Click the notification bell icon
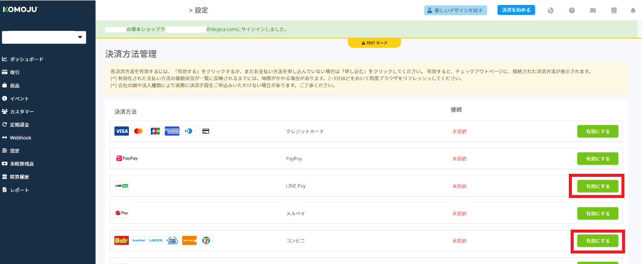Image resolution: width=644 pixels, height=264 pixels. [633, 10]
